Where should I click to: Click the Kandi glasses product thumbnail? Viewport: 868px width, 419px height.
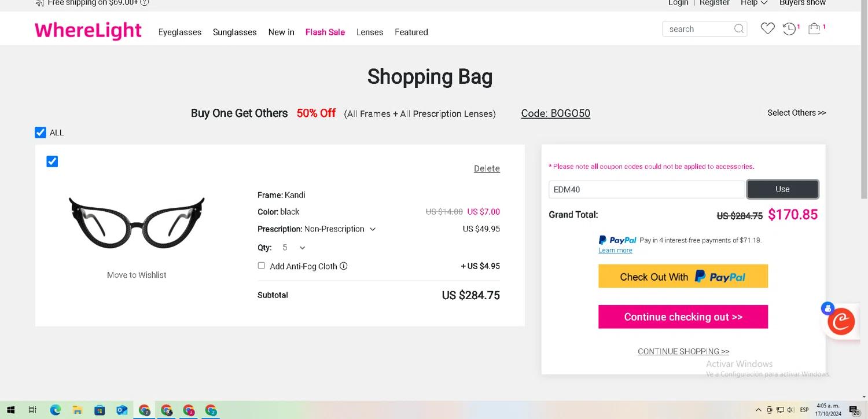point(137,223)
